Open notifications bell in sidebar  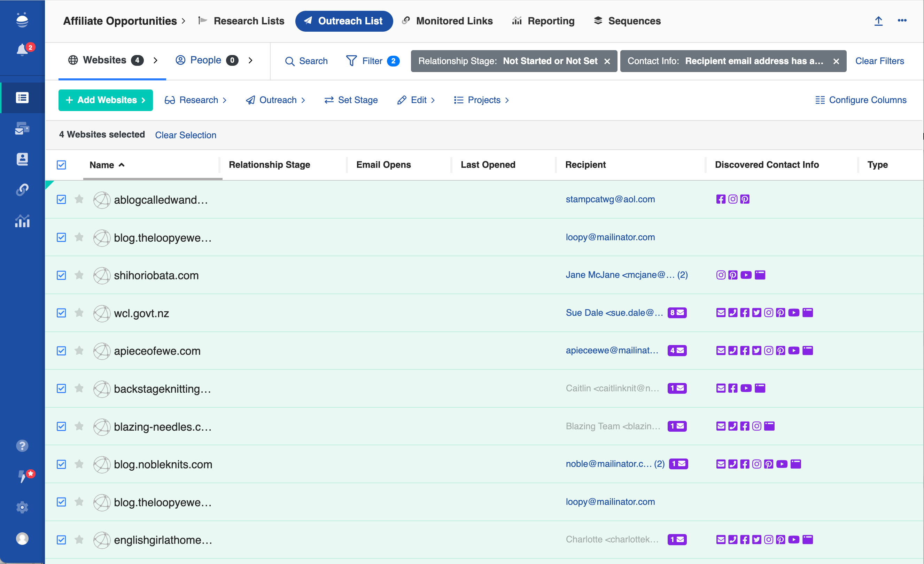(x=22, y=50)
